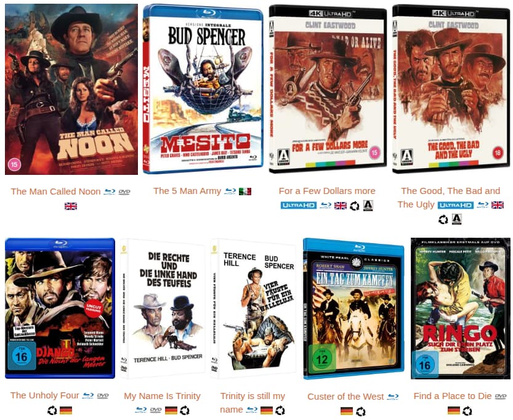Screen dimensions: 513x420
Task: Click the Django Blu-ray cover image
Action: 60,308
